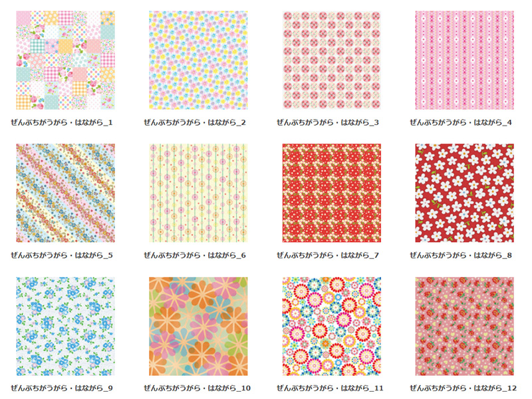This screenshot has height=399, width=532.
Task: Click the ぜんぶちがうがら・はながら_1 caption link
Action: click(62, 122)
